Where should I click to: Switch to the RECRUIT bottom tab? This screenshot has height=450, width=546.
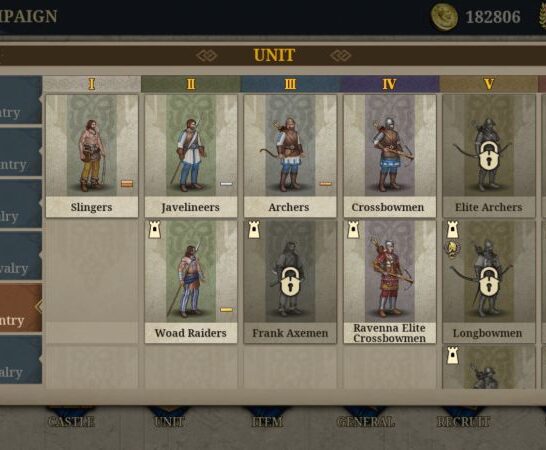463,421
